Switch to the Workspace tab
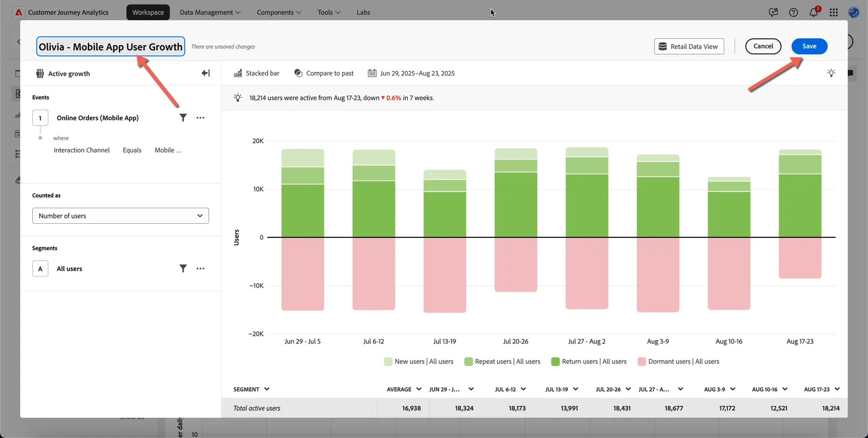 [148, 12]
